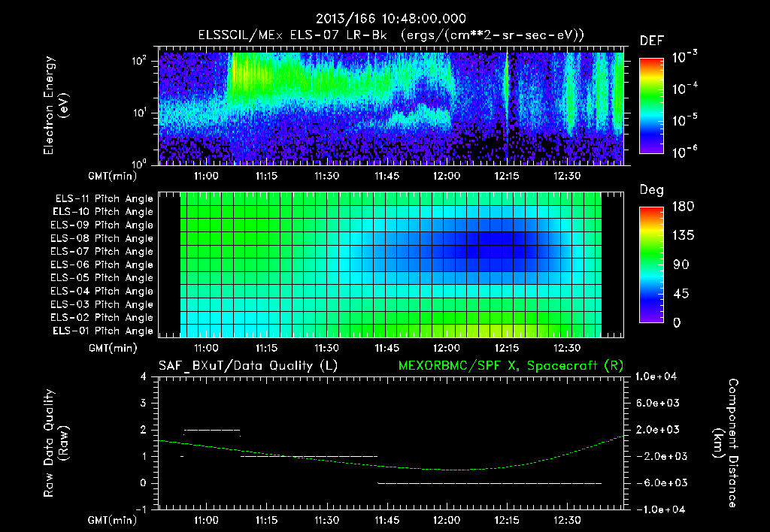Select the ELS-03 Pitch Angle row label
Screen dimensions: 770x532
pyautogui.click(x=102, y=304)
